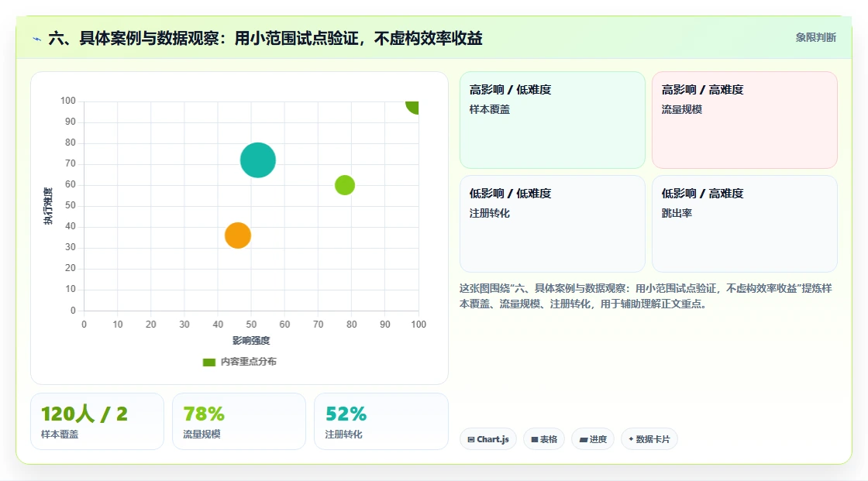Viewport: 868px width, 481px height.
Task: Click the star icon in the 数据卡片 chip
Action: 631,439
